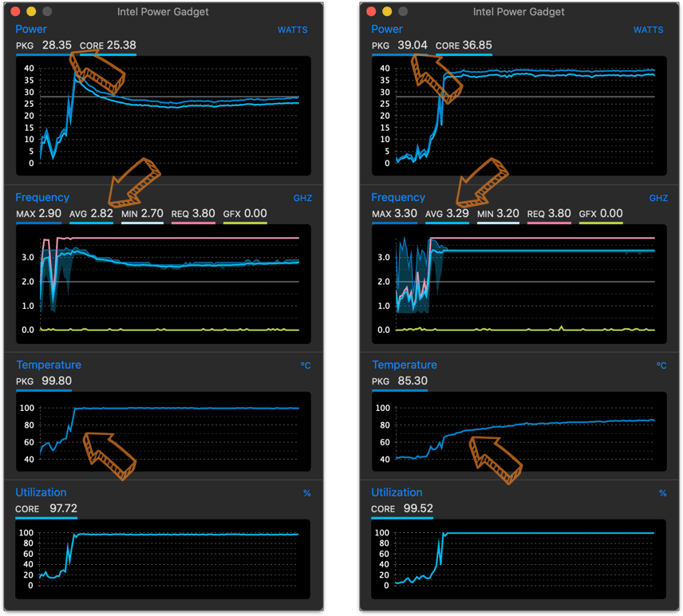The width and height of the screenshot is (683, 616).
Task: Click °C unit label in left window
Action: pos(306,365)
